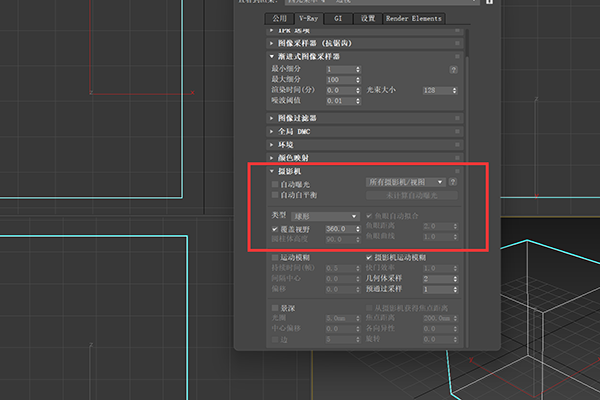Screen dimensions: 600x400
Task: Expand the 图像过滤器 rollout
Action: point(300,118)
